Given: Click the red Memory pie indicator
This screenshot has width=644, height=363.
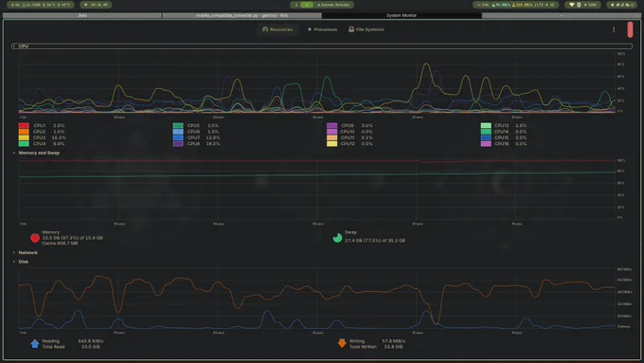Looking at the screenshot, I should pyautogui.click(x=35, y=238).
